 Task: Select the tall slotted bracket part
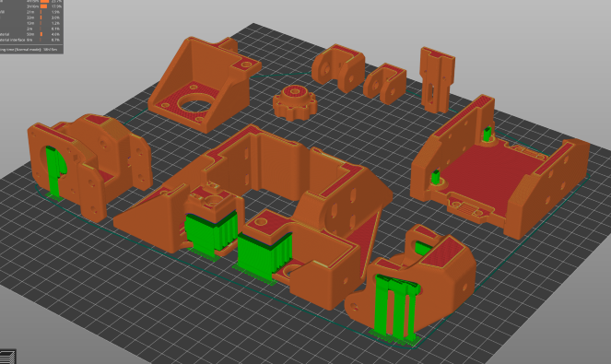[437, 80]
